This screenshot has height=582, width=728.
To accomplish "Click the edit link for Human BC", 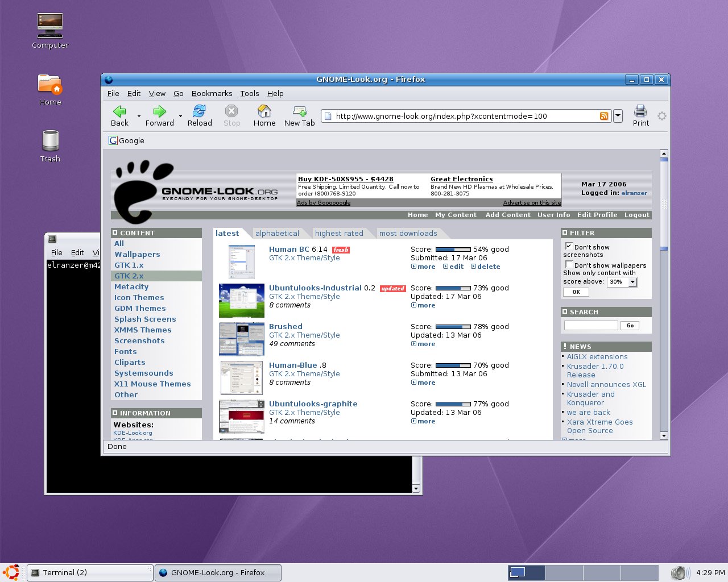I will tap(453, 267).
